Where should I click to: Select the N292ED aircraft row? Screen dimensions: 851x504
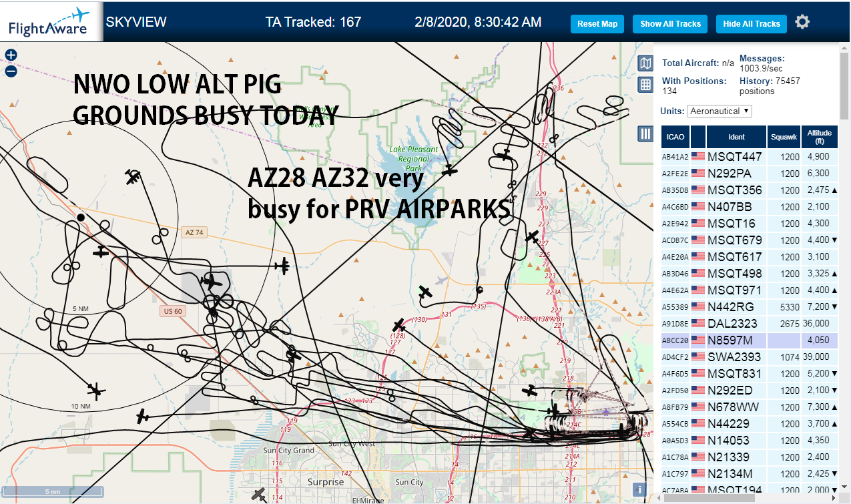[x=750, y=391]
